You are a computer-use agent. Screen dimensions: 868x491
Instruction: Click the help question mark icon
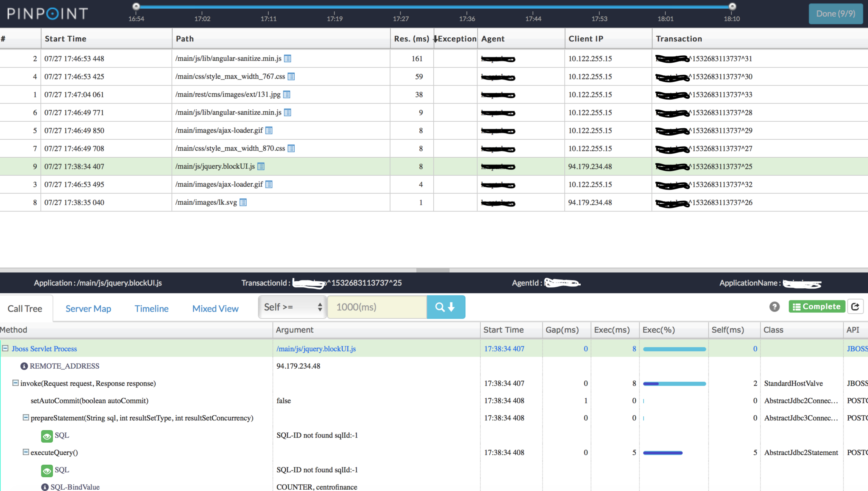click(774, 307)
